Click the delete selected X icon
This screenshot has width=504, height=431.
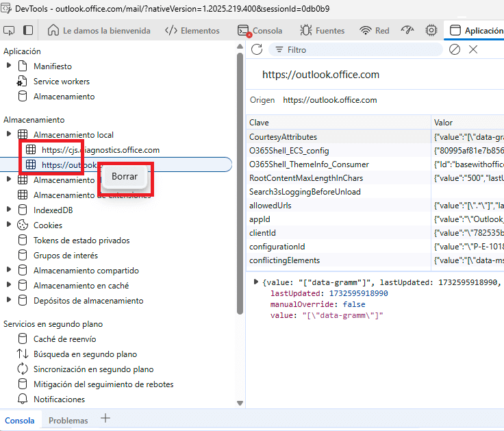pyautogui.click(x=473, y=49)
